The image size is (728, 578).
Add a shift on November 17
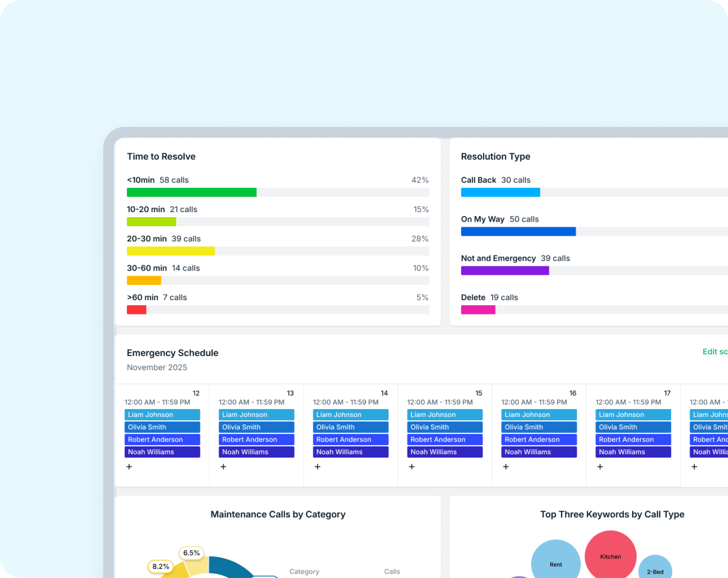[x=600, y=467]
